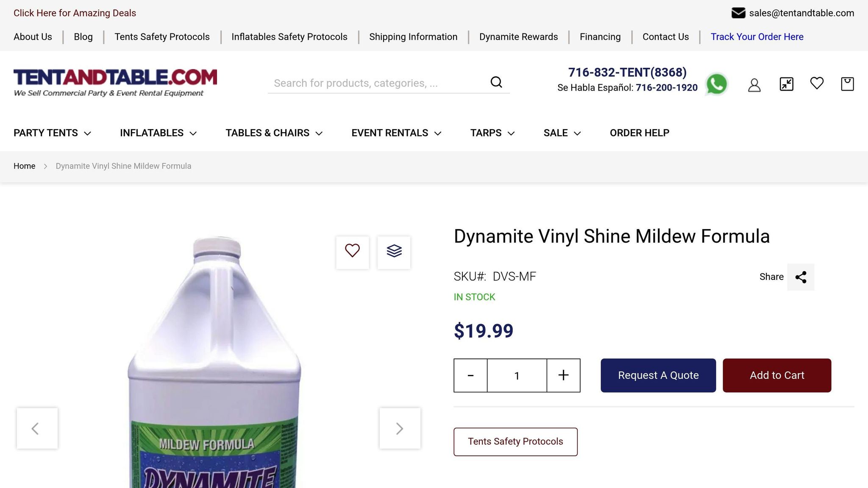The width and height of the screenshot is (868, 488).
Task: Add product to wishlist using heart icon
Action: 352,252
